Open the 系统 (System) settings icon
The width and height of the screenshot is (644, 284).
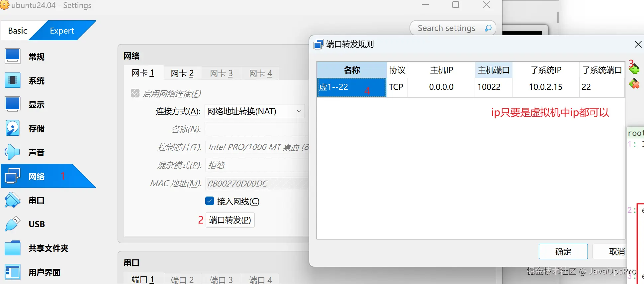click(13, 80)
